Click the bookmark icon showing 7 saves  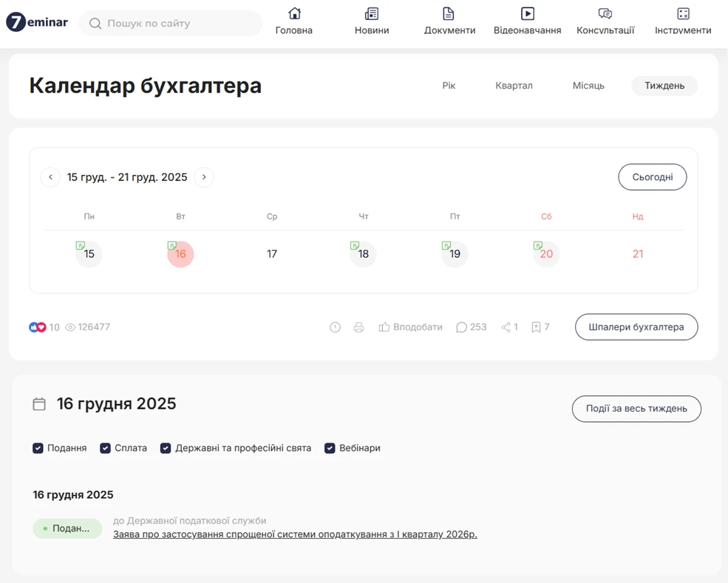536,327
